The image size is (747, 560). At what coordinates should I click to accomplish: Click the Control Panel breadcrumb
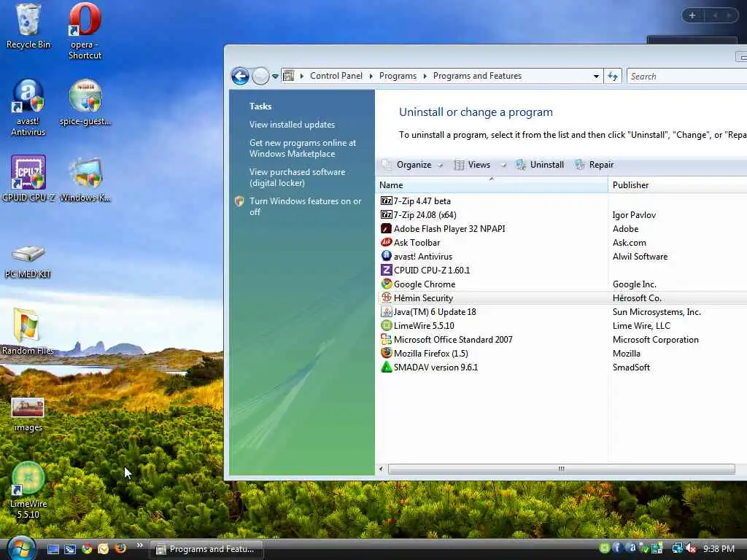click(x=336, y=76)
